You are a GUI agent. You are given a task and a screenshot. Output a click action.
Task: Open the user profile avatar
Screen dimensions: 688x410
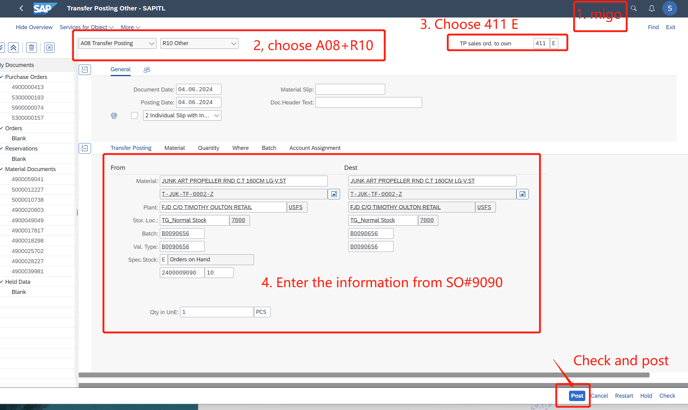[670, 9]
